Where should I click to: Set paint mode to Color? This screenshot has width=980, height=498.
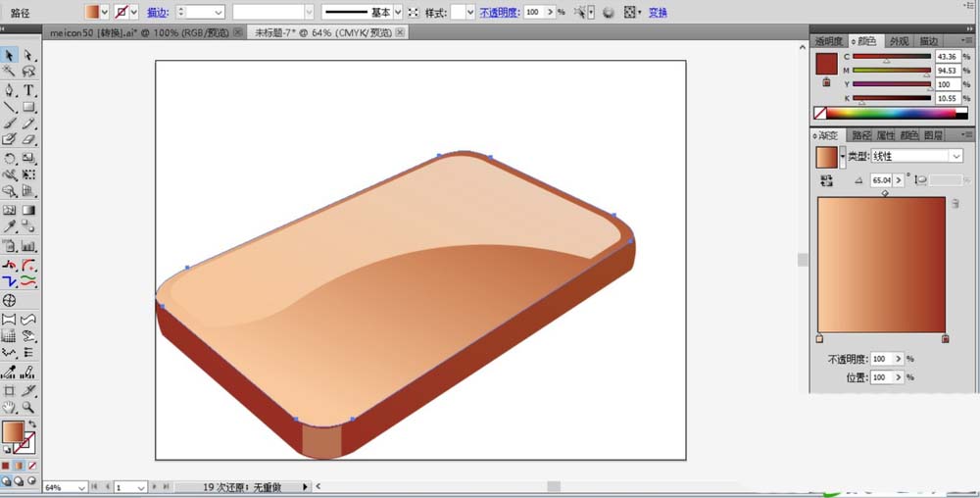[x=6, y=466]
